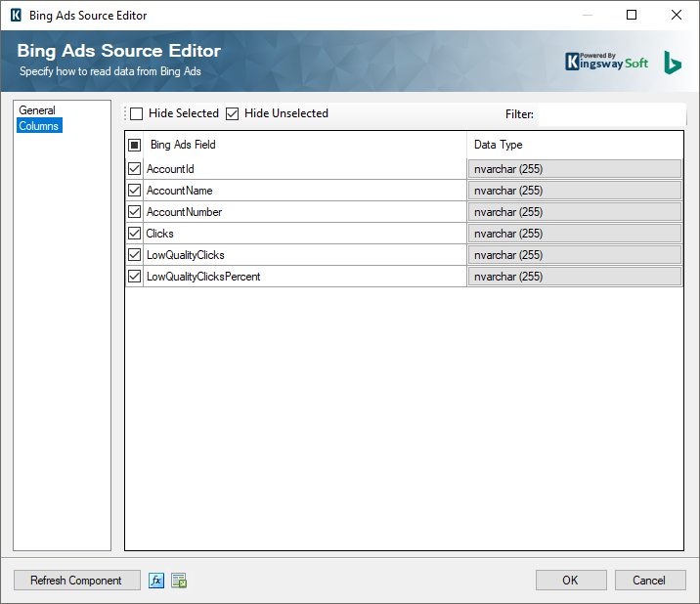The image size is (700, 604).
Task: Uncheck the LowQualityClicks field checkbox
Action: click(x=134, y=254)
